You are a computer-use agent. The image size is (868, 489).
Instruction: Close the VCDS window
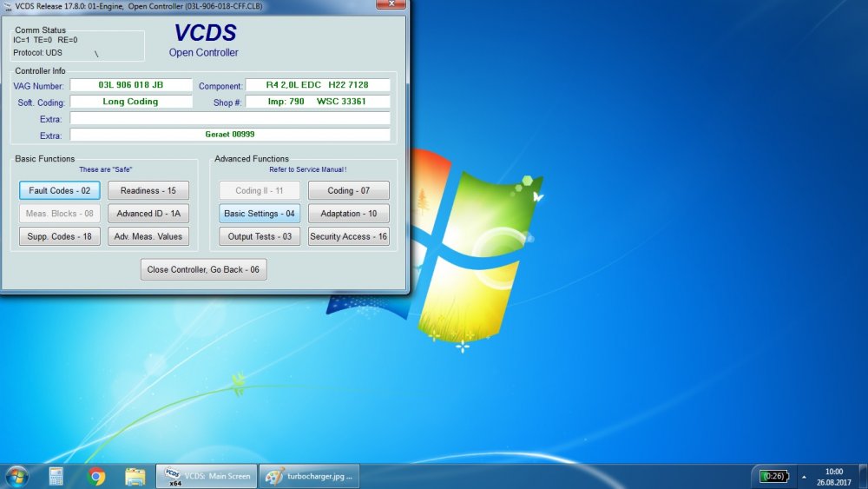pyautogui.click(x=391, y=3)
